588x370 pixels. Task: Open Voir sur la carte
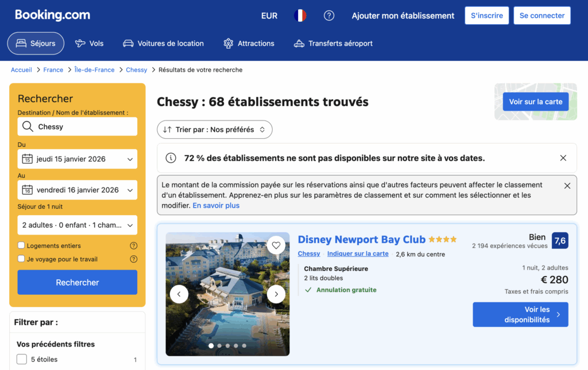pyautogui.click(x=536, y=102)
